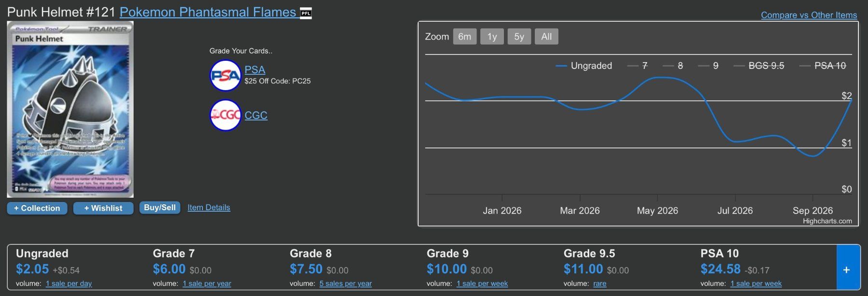Toggle the Ungraded series in chart legend

(x=583, y=66)
